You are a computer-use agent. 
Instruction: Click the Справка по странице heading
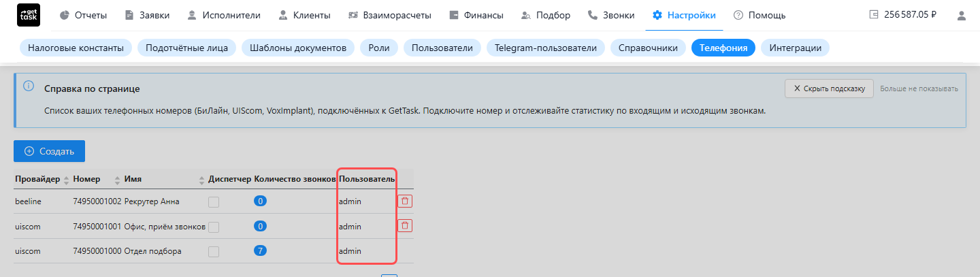(x=92, y=89)
